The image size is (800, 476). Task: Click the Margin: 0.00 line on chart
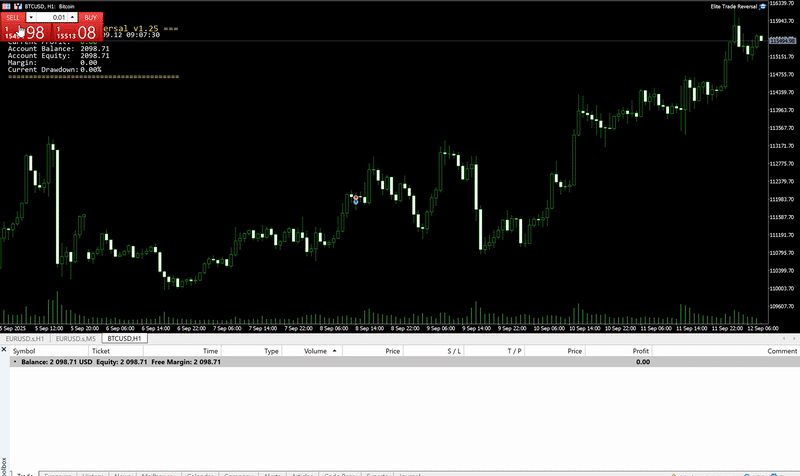click(x=53, y=63)
